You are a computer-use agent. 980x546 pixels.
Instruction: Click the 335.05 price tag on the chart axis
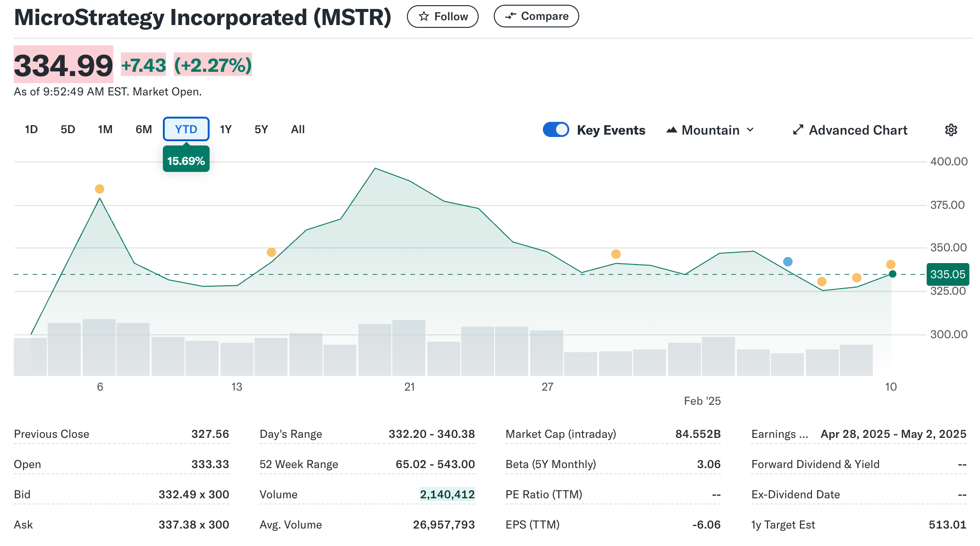[948, 274]
